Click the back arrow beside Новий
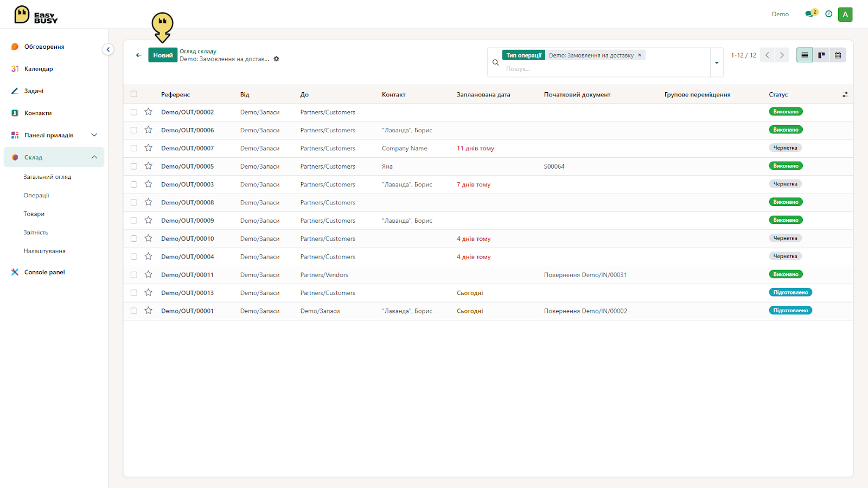This screenshot has height=488, width=868. (139, 55)
